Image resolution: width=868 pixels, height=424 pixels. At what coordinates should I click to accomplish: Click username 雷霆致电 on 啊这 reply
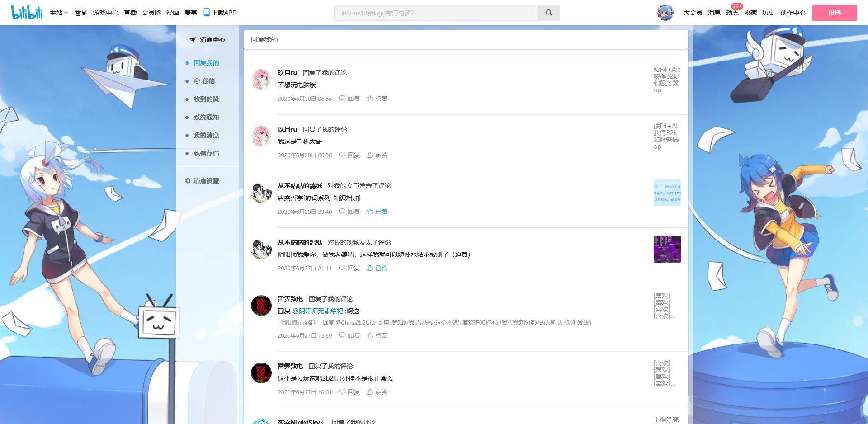point(290,299)
